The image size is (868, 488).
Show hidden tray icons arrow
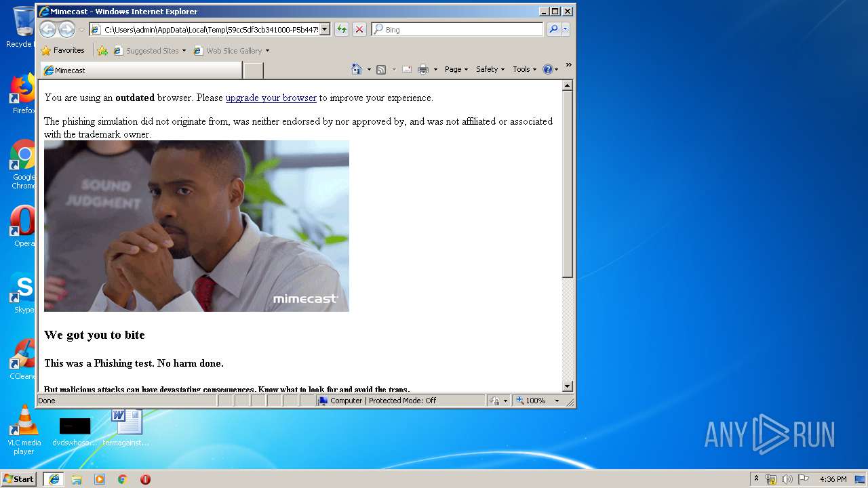[756, 479]
